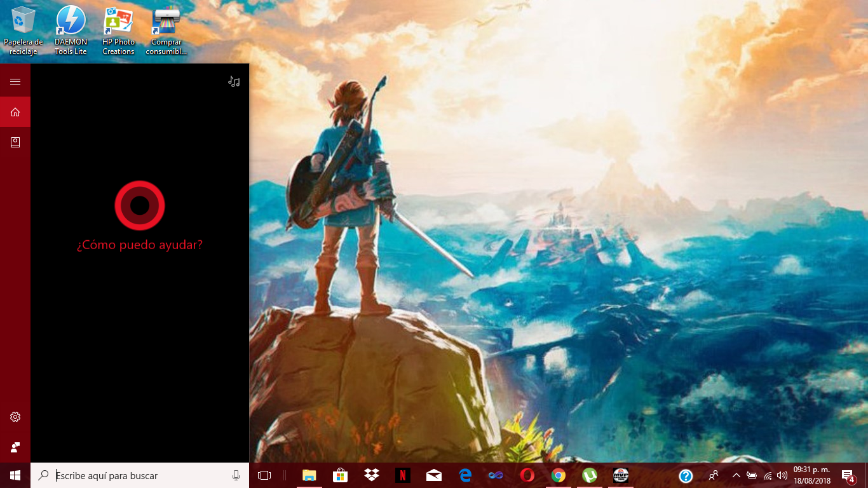Open the Windows Start button
The height and width of the screenshot is (488, 868).
(15, 475)
